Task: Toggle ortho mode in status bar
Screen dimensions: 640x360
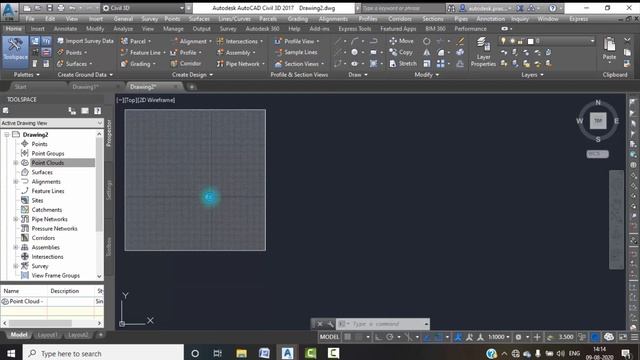Action: pyautogui.click(x=378, y=337)
